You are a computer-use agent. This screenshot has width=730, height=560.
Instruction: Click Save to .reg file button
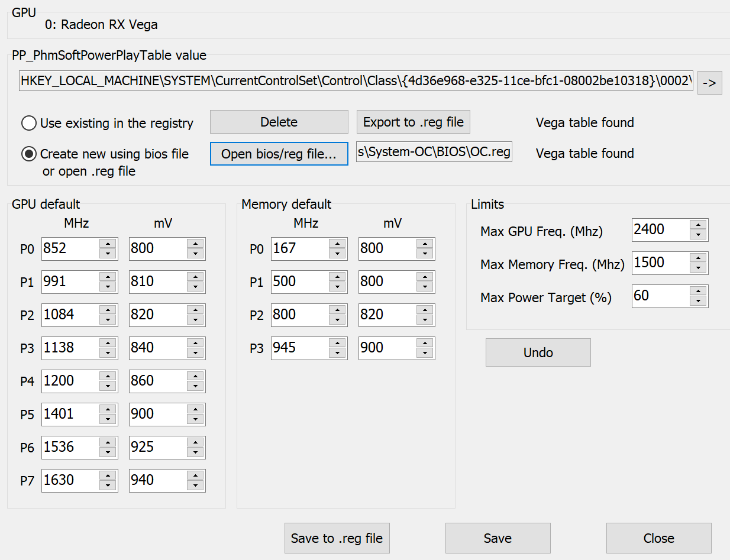pyautogui.click(x=337, y=538)
